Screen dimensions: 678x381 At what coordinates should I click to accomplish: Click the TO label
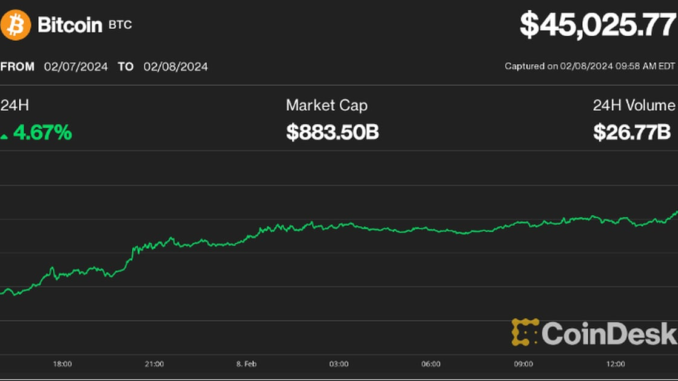click(x=126, y=67)
